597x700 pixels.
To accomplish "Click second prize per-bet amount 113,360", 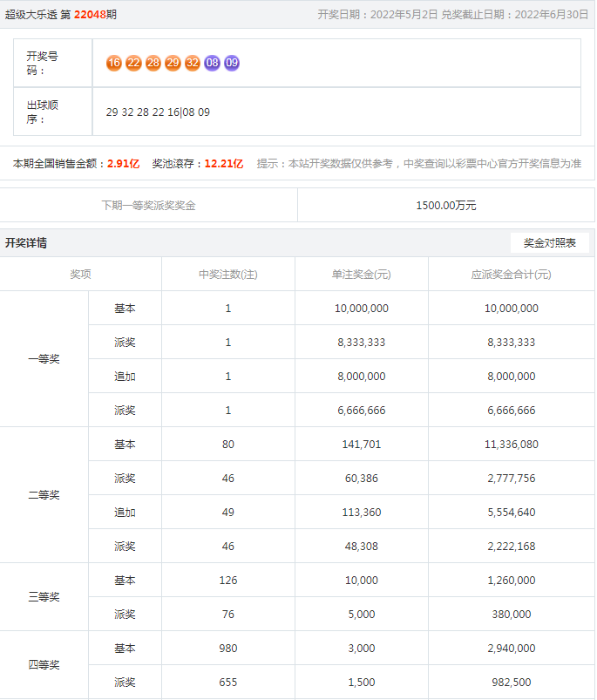I will pyautogui.click(x=362, y=512).
